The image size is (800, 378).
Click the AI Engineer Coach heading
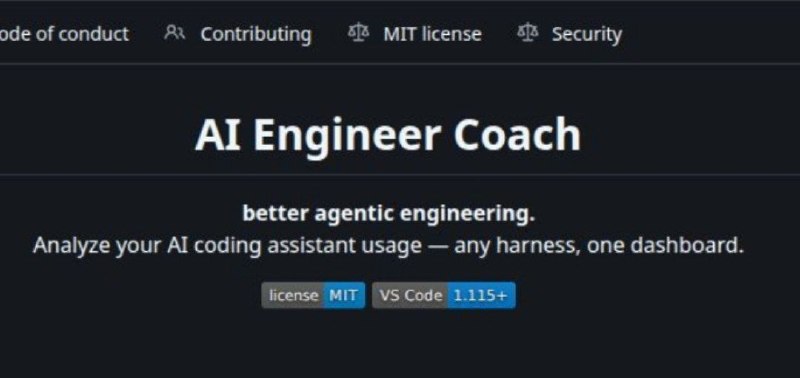coord(388,134)
